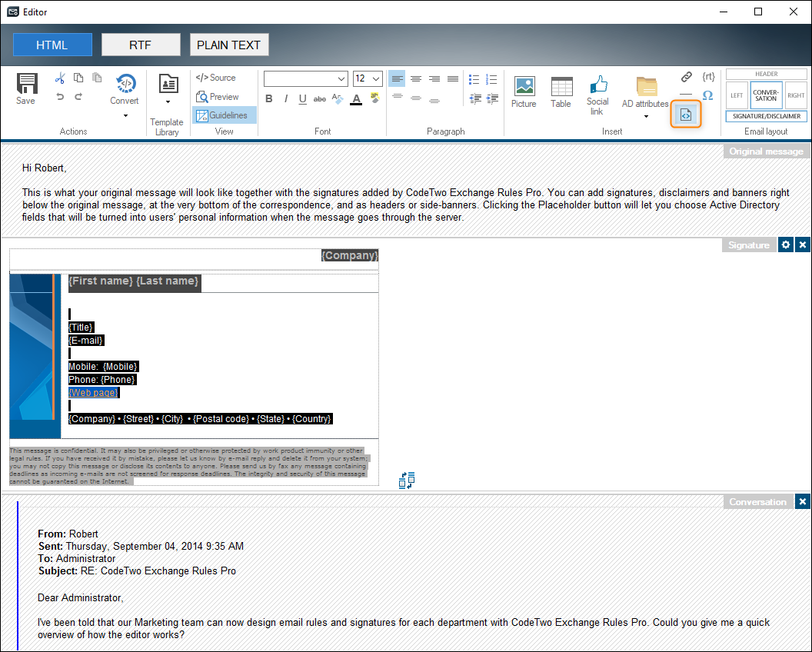Click the SIGNATURE/DISCLAIMER layout button

(766, 115)
